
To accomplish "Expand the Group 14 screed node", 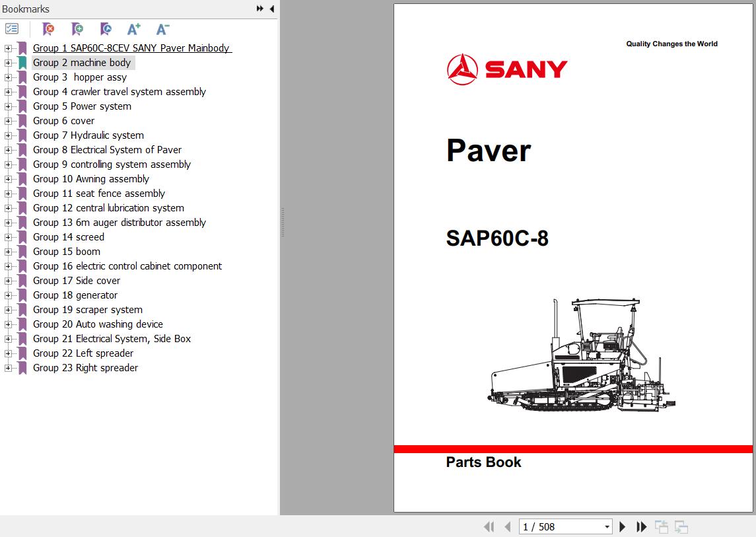I will 8,237.
